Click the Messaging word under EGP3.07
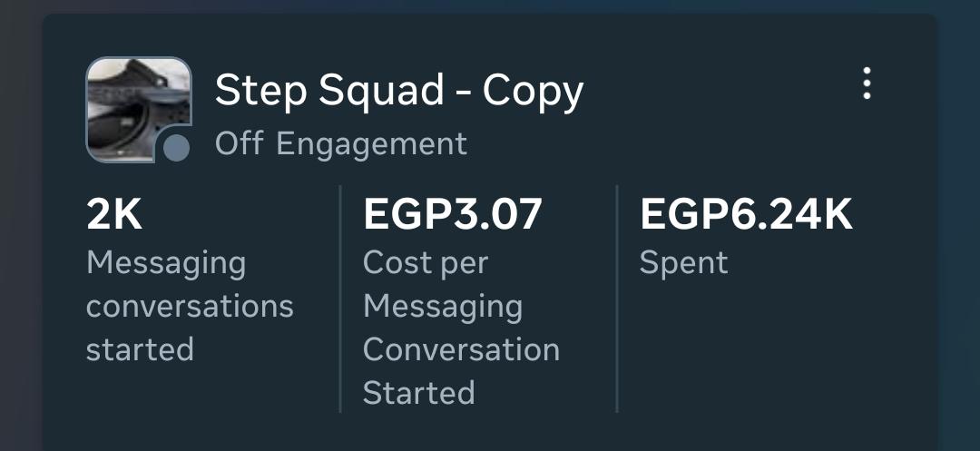 (x=443, y=308)
